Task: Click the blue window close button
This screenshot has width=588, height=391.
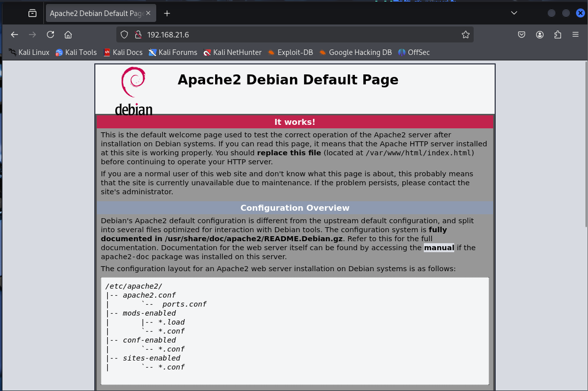Action: tap(580, 13)
